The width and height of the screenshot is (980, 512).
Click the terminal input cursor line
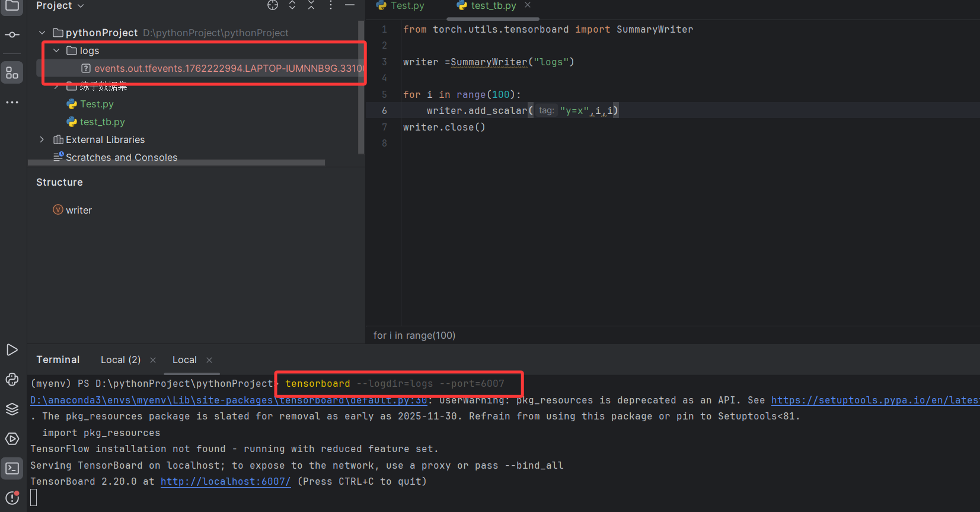point(34,497)
